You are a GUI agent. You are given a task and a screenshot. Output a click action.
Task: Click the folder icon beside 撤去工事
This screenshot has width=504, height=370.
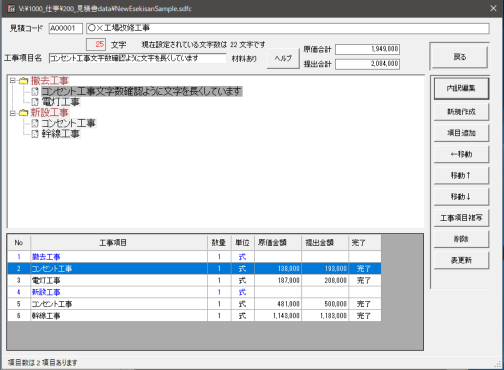(x=23, y=81)
